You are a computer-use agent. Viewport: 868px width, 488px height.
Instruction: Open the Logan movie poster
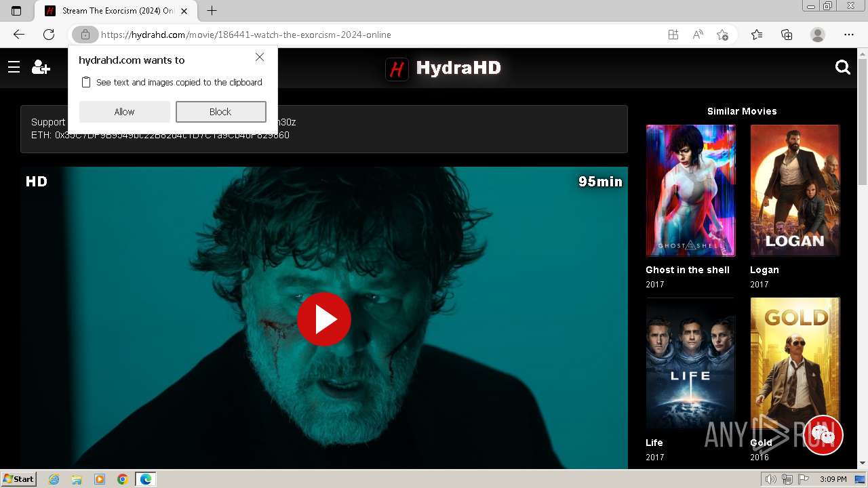coord(795,190)
